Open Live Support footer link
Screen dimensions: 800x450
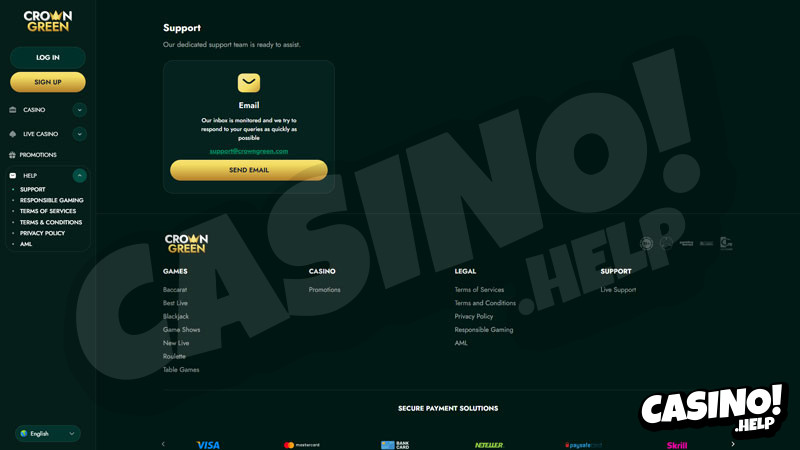[x=618, y=290]
